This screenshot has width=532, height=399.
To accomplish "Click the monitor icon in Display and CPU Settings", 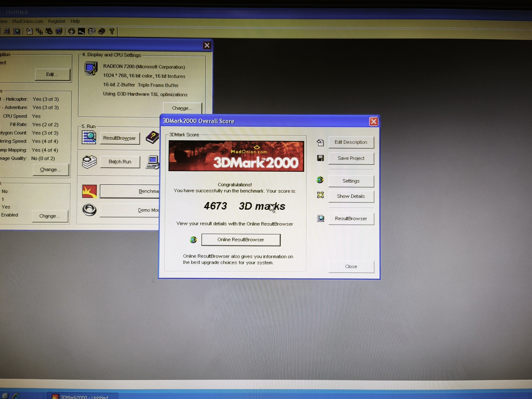I will pos(91,68).
